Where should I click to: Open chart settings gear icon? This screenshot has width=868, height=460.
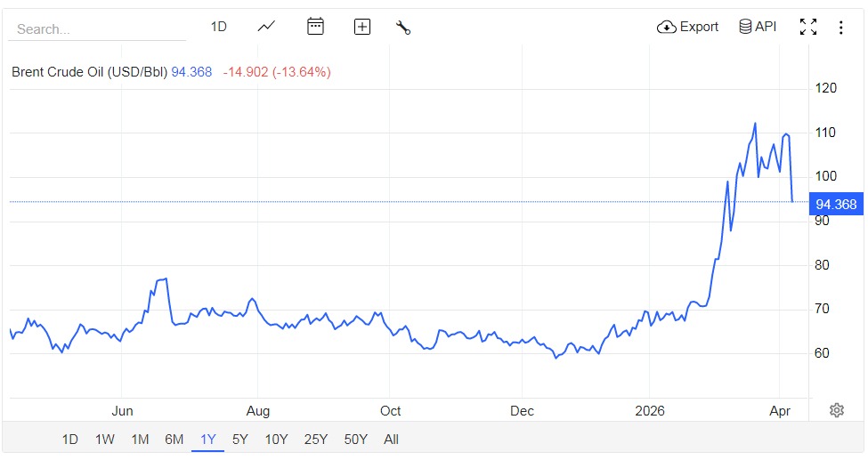pos(837,410)
